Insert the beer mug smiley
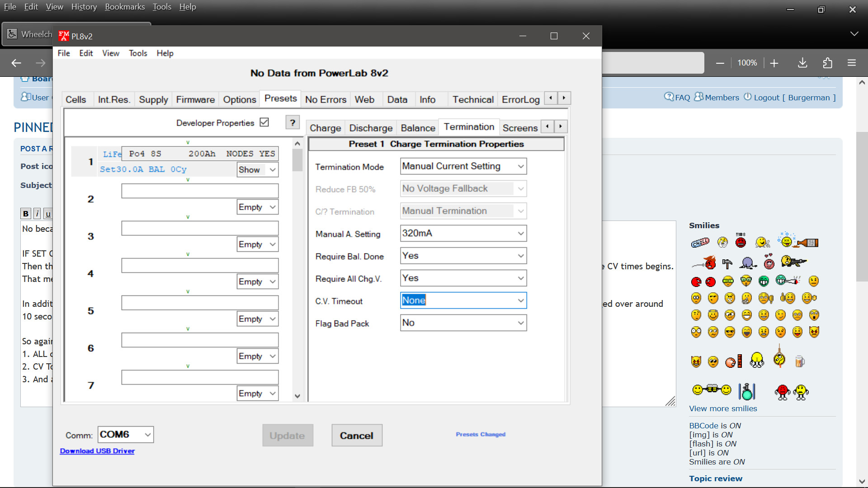 [x=799, y=361]
